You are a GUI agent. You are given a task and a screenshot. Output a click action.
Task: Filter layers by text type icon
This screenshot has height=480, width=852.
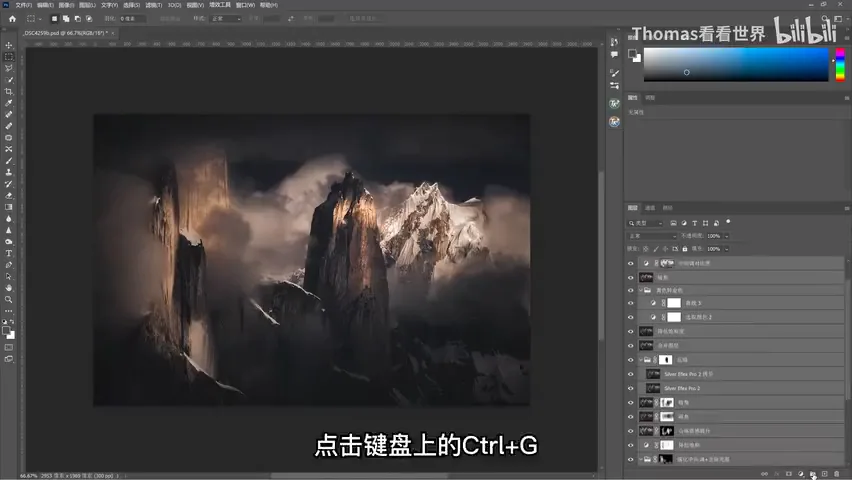click(694, 223)
